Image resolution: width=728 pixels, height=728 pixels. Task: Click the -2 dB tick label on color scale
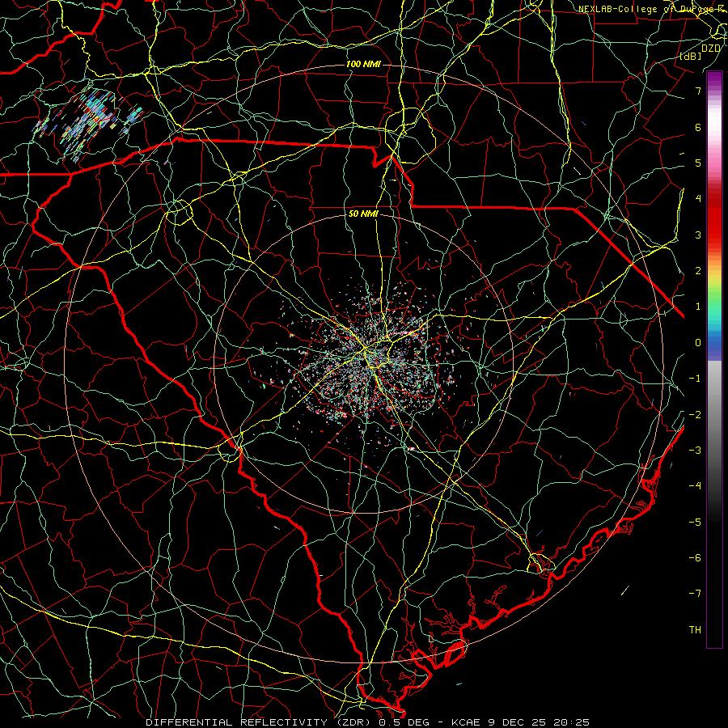tap(695, 415)
